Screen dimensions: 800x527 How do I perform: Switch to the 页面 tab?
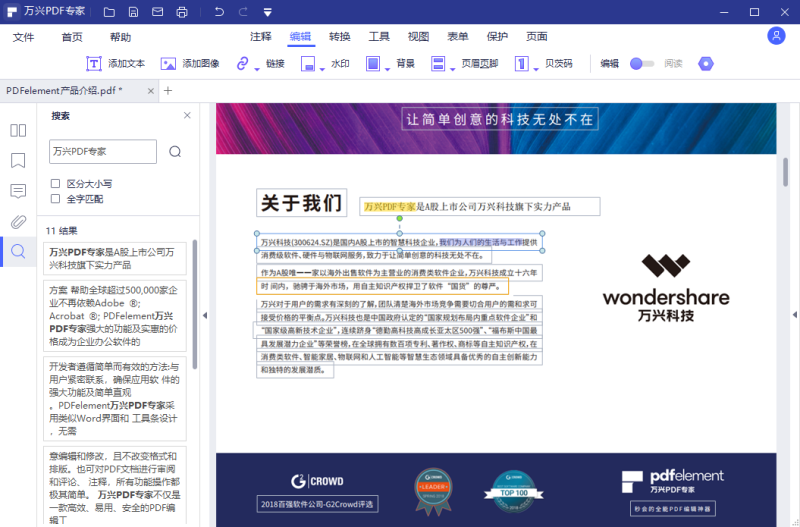(x=537, y=36)
